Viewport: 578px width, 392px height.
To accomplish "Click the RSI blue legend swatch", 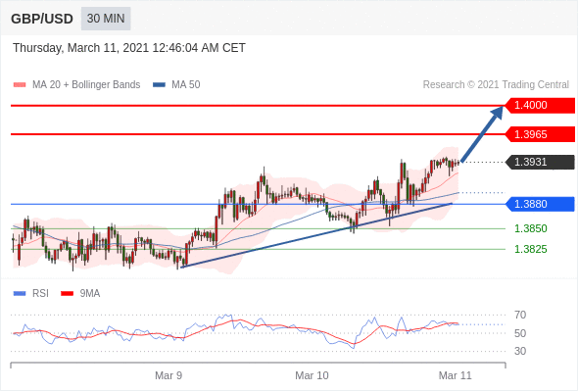I will point(20,294).
